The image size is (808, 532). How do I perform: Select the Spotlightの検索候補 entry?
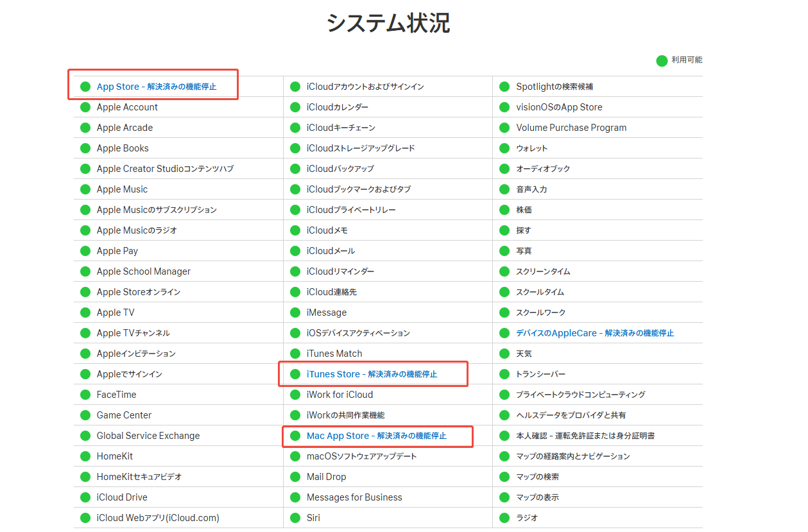[x=554, y=87]
